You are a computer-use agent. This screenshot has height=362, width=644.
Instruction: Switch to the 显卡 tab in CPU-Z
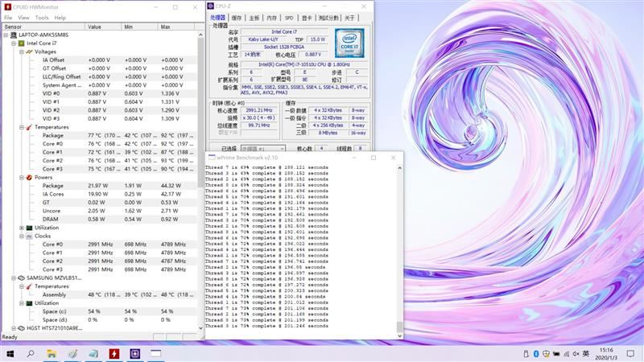click(x=307, y=18)
